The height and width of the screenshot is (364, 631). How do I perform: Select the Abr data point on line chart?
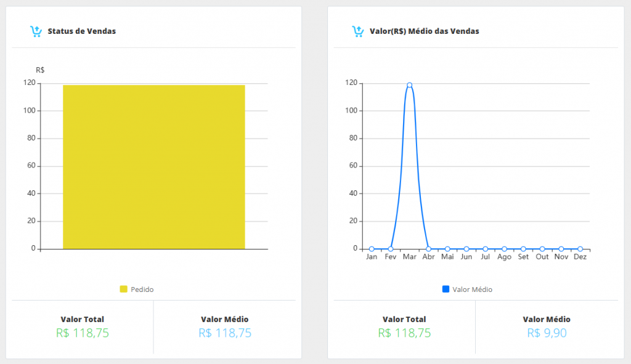(428, 249)
